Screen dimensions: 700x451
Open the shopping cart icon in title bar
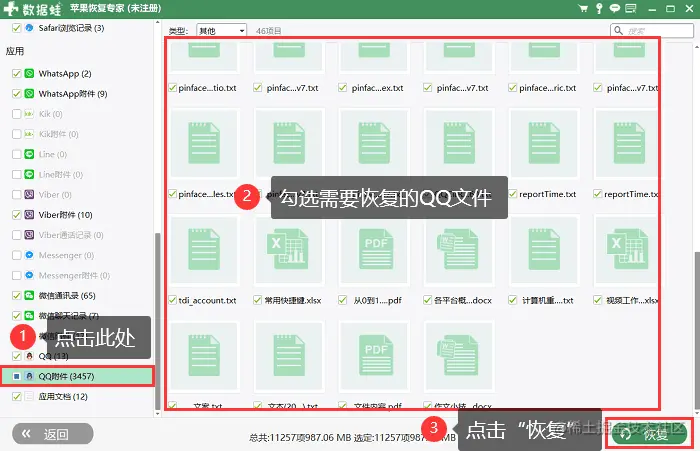point(583,8)
